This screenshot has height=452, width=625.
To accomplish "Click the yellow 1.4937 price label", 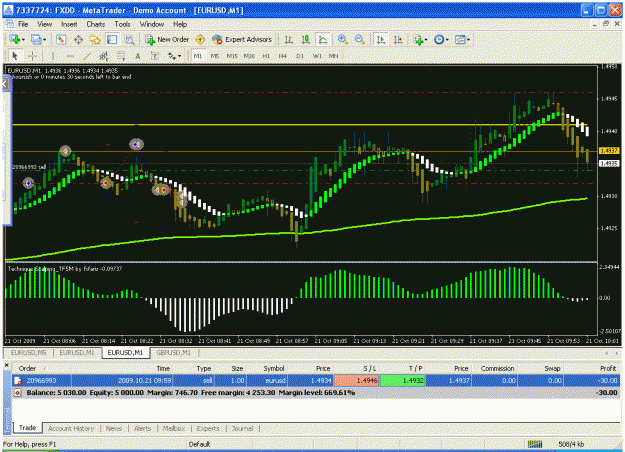I will [x=609, y=151].
